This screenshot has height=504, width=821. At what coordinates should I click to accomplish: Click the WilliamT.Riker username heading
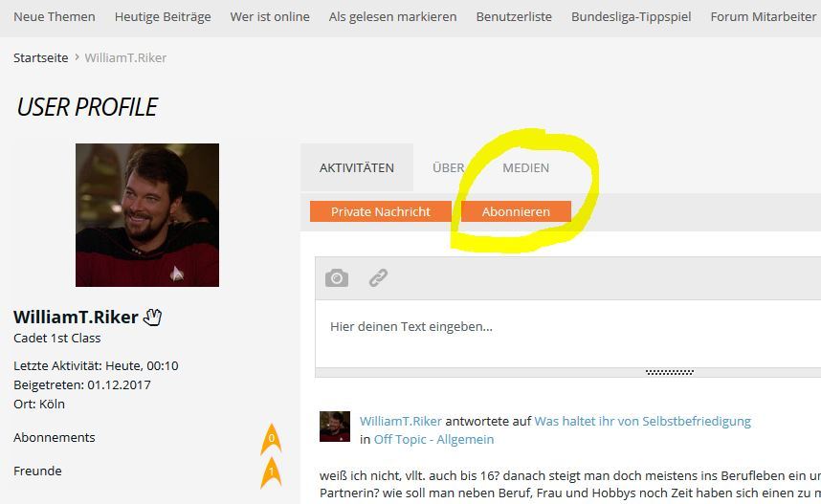(x=76, y=318)
